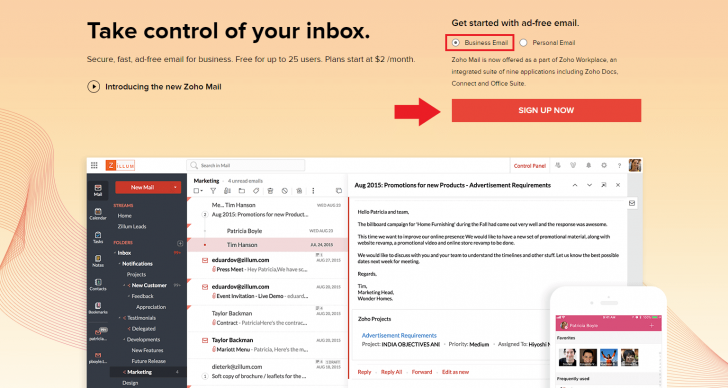Open the Zillum Leads stream
The width and height of the screenshot is (728, 388).
(x=132, y=226)
